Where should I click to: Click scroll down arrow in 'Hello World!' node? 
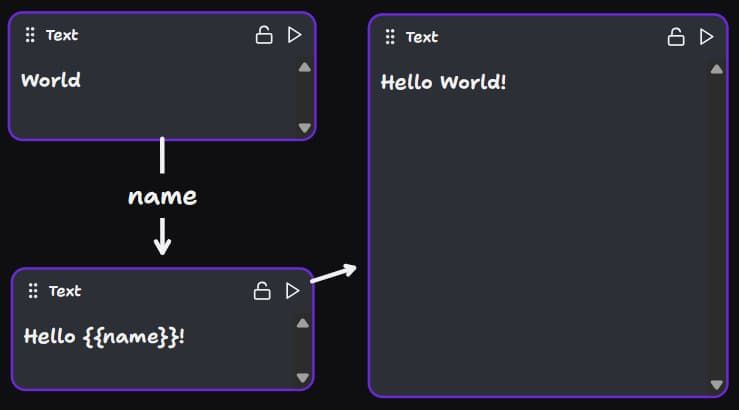tap(716, 385)
